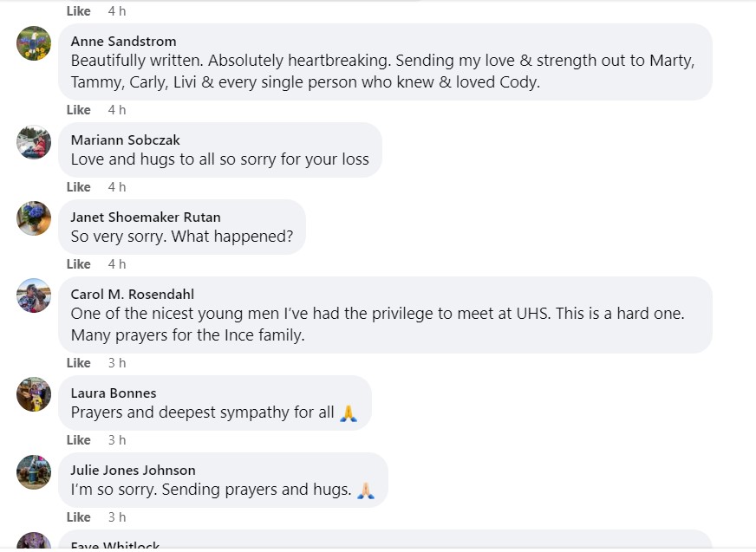Viewport: 756px width, 552px height.
Task: Click Mariann Sobczak's avatar image
Action: tap(34, 142)
